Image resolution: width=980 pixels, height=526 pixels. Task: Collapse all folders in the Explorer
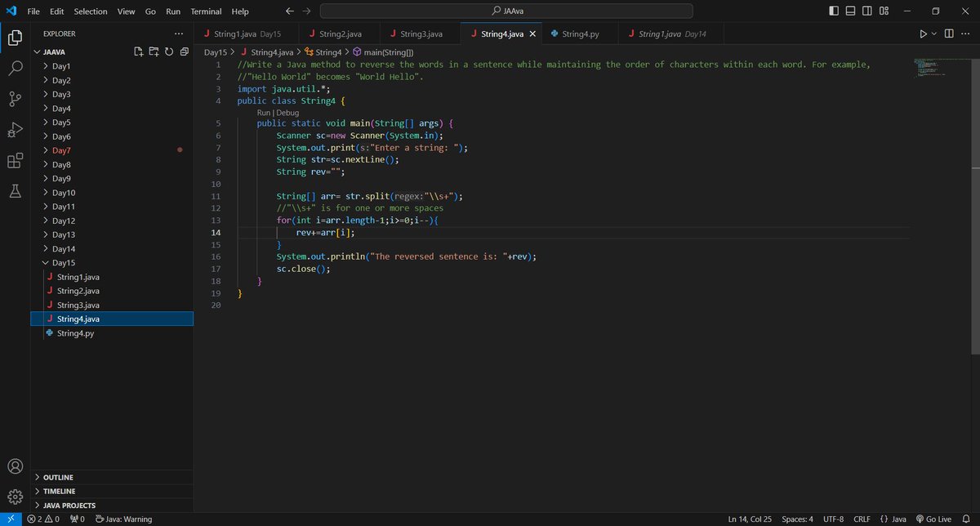coord(184,51)
